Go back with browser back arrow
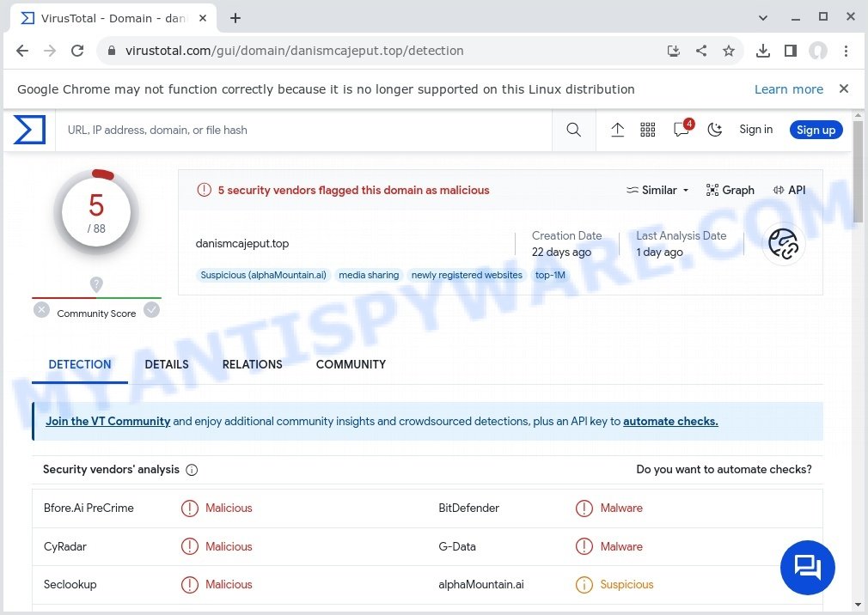This screenshot has width=868, height=615. [22, 51]
